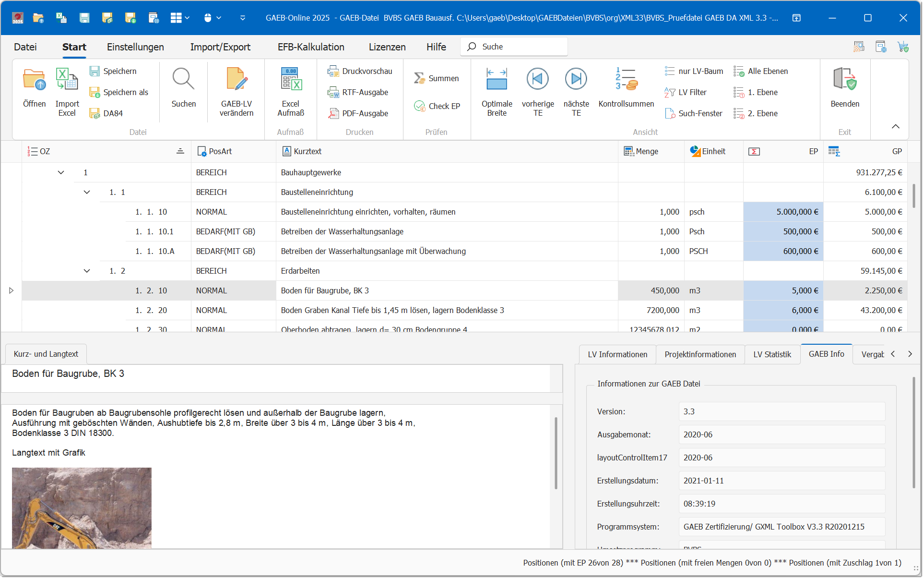
Task: Switch to the EFB-Kalkulation tab
Action: [x=310, y=47]
